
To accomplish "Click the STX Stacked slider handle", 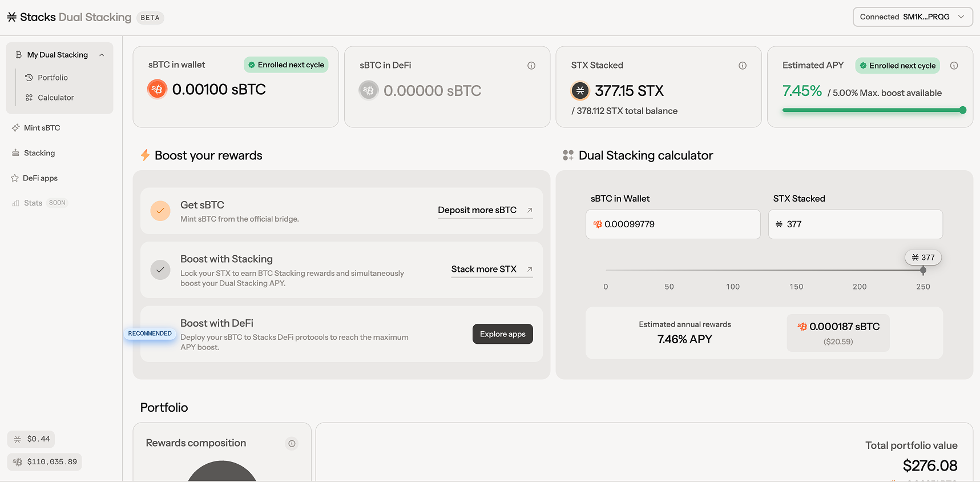I will (x=923, y=270).
